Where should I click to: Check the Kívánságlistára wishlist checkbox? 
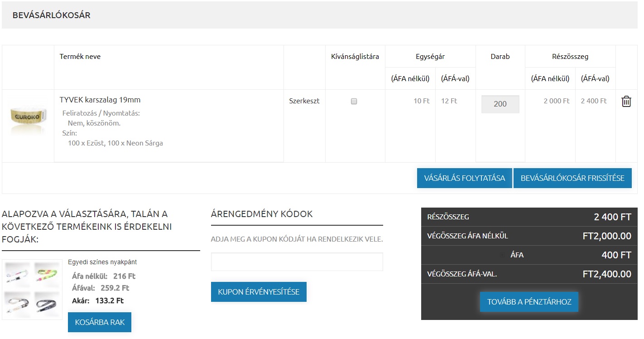(354, 101)
